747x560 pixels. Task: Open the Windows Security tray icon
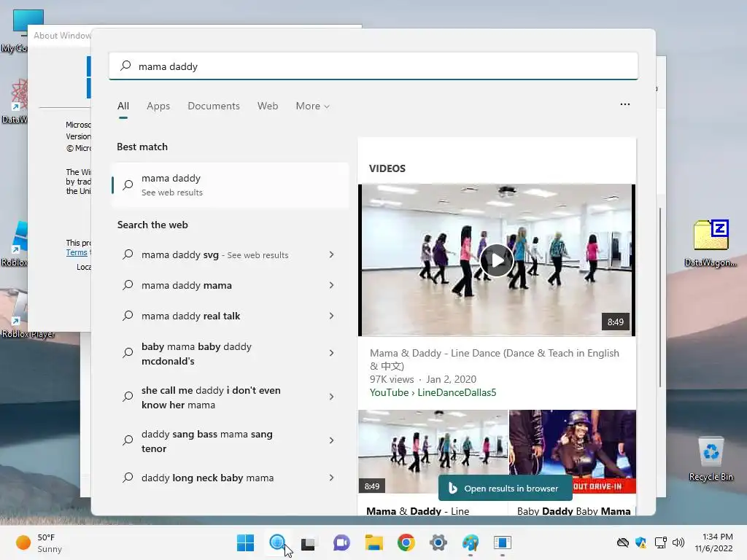click(640, 542)
